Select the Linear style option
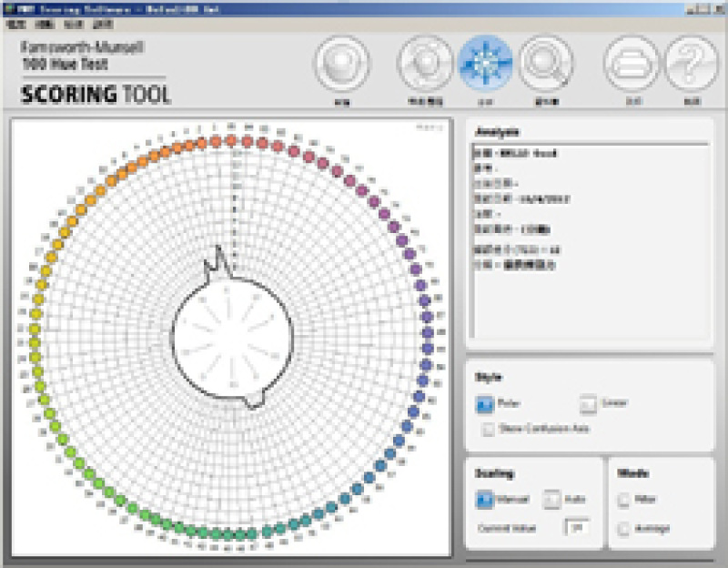The width and height of the screenshot is (728, 568). (x=588, y=404)
